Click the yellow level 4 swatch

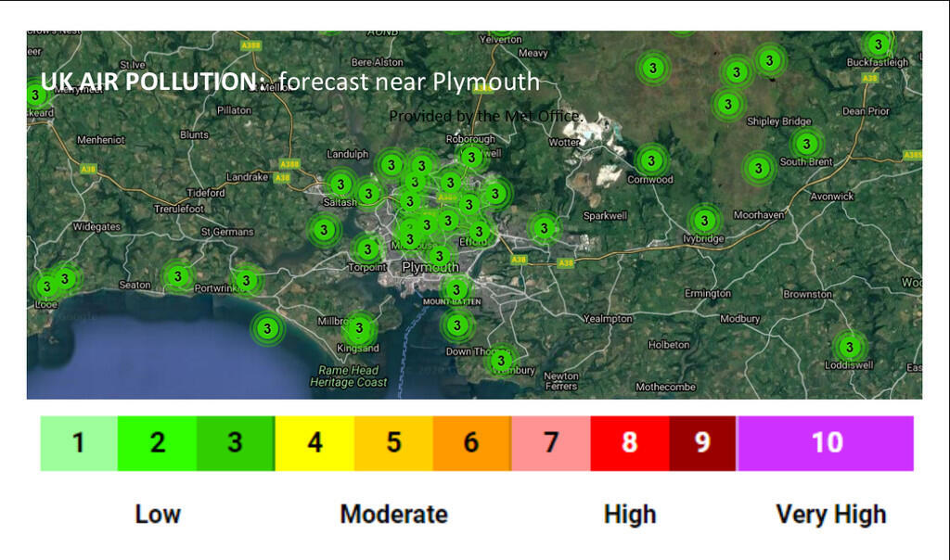point(315,443)
